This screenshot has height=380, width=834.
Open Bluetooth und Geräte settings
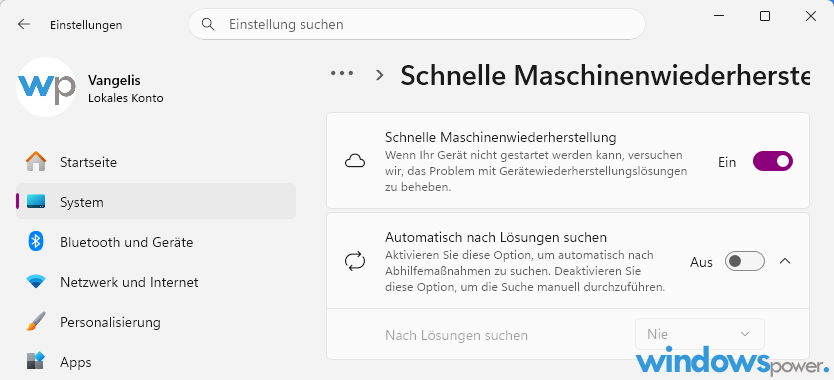coord(156,242)
